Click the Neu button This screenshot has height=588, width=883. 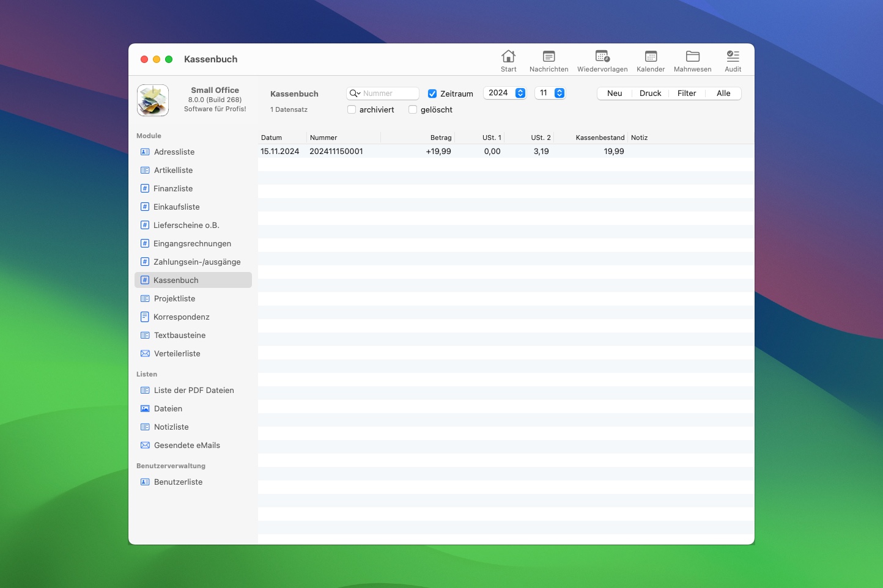[x=615, y=94]
